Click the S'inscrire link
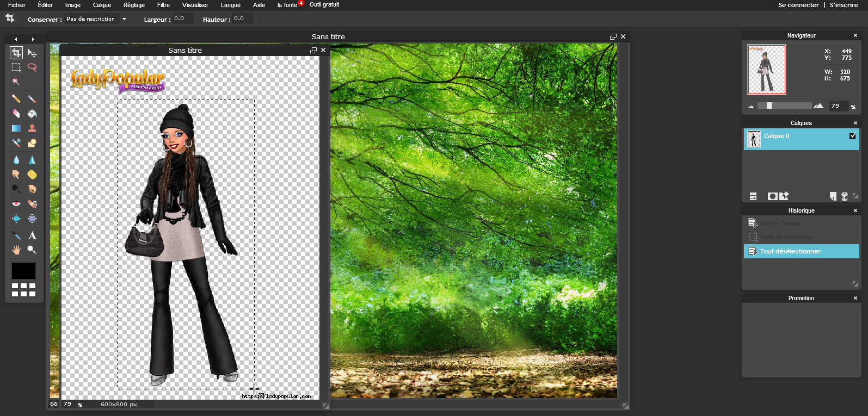The height and width of the screenshot is (416, 868). [844, 5]
